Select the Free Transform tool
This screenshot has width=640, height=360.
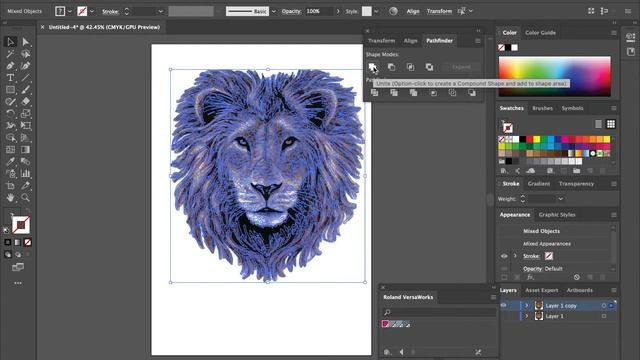pyautogui.click(x=25, y=126)
